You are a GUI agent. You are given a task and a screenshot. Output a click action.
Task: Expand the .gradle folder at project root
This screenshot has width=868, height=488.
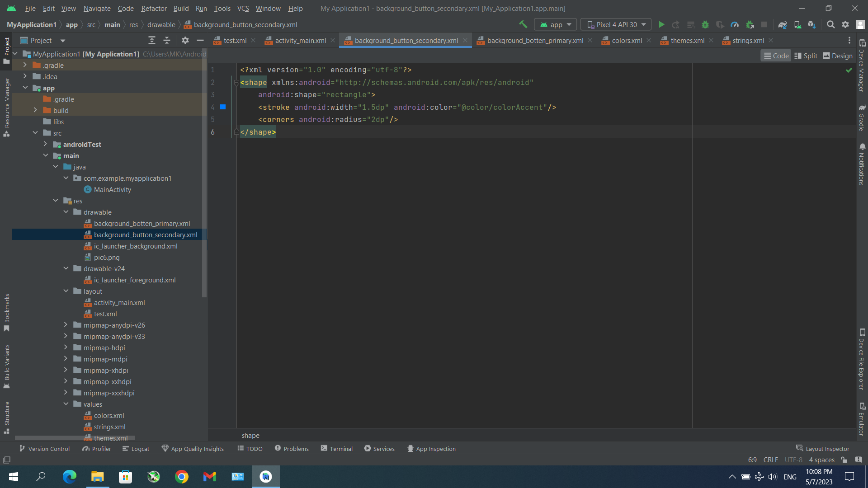point(25,65)
